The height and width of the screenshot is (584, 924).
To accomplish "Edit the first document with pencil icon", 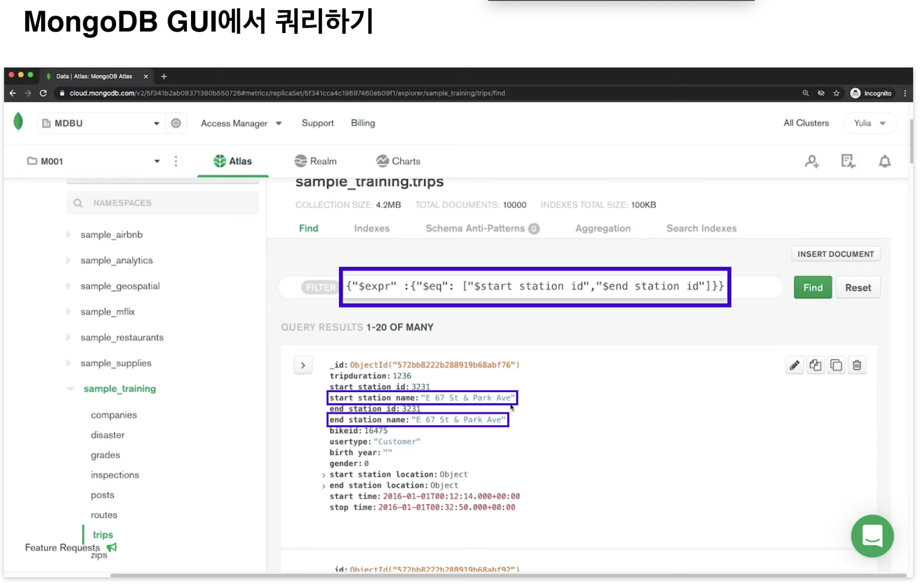I will coord(794,365).
